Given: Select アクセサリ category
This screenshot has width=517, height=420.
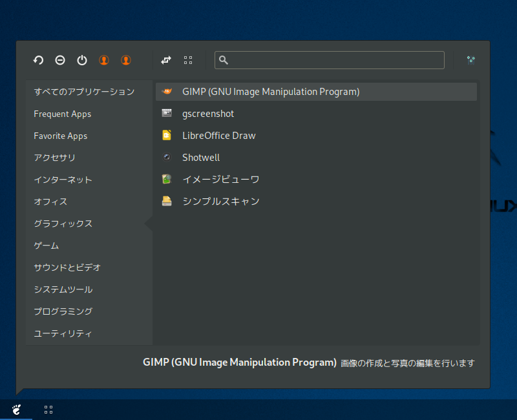Looking at the screenshot, I should [x=89, y=158].
